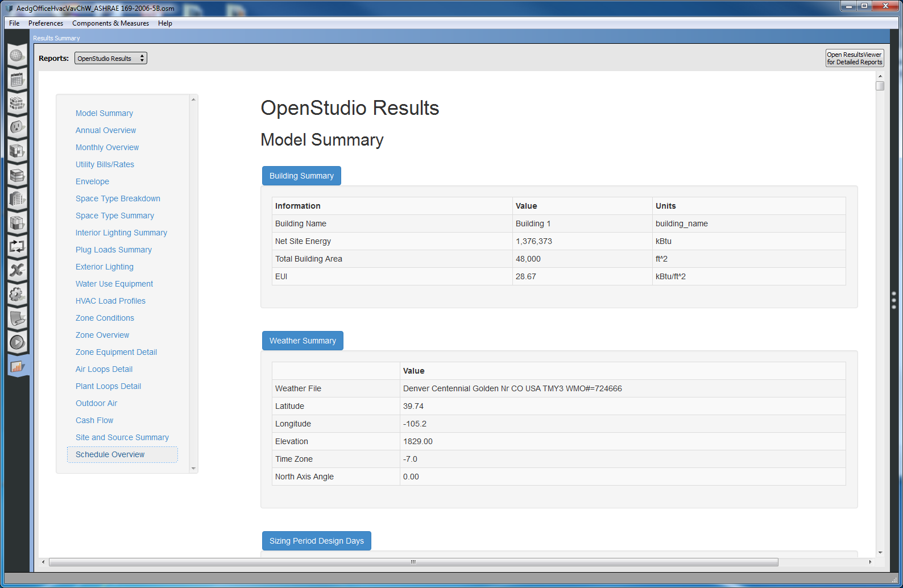The height and width of the screenshot is (588, 903).
Task: Open the Components & Measures menu
Action: pyautogui.click(x=110, y=23)
